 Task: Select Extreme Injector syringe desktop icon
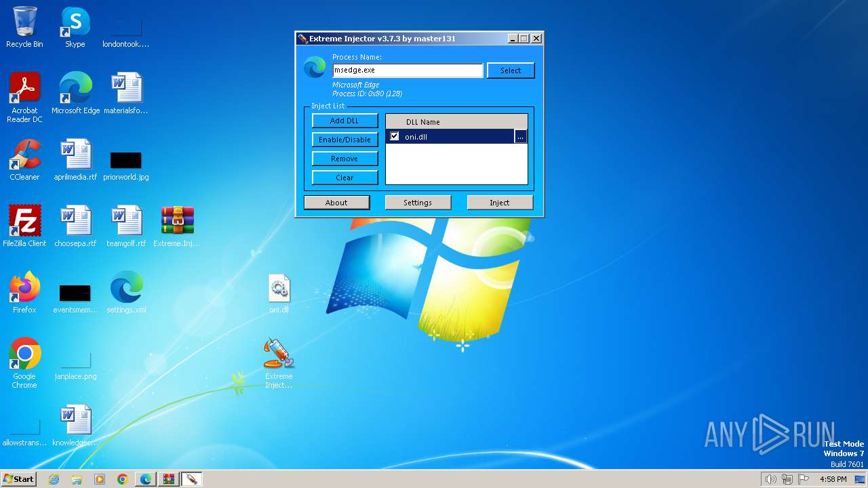tap(279, 363)
